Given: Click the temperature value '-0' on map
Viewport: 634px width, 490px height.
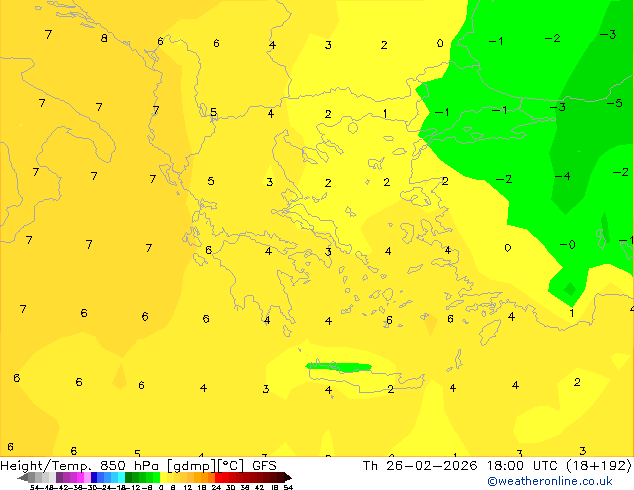Looking at the screenshot, I should 568,245.
